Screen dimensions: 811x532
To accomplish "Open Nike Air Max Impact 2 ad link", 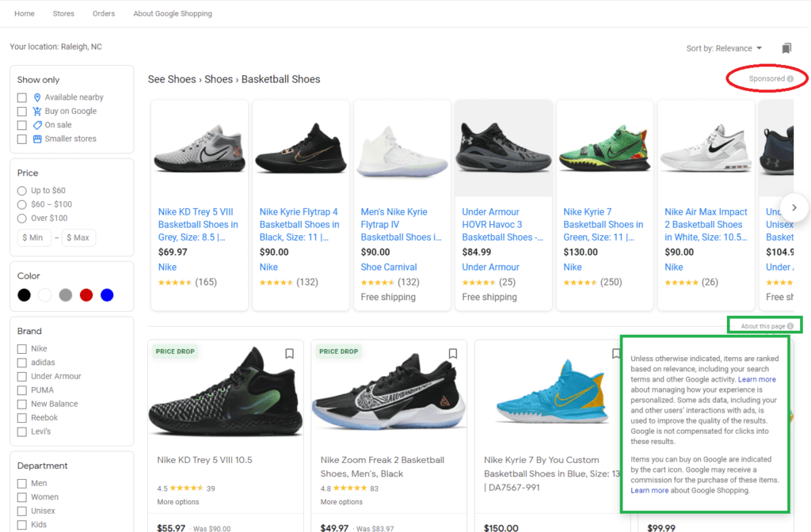I will coord(706,224).
